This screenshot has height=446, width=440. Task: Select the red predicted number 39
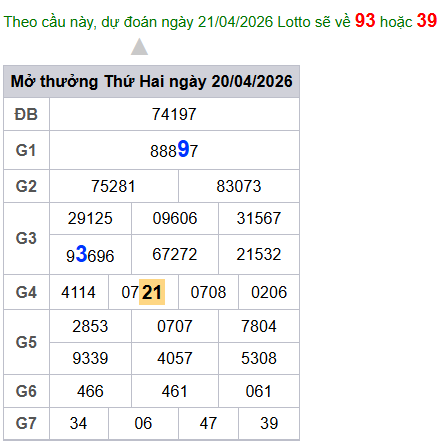tap(427, 21)
